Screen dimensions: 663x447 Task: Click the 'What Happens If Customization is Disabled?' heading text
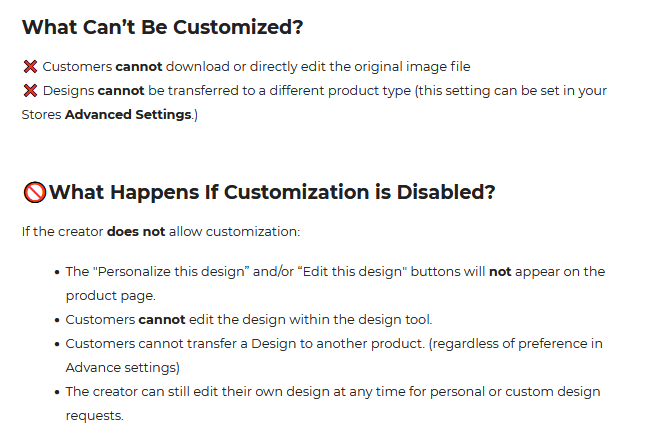tap(272, 192)
